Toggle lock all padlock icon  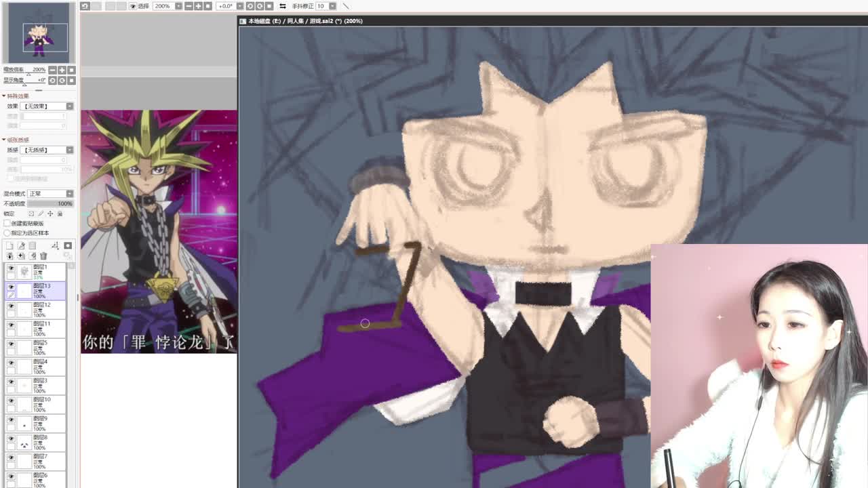tap(60, 214)
